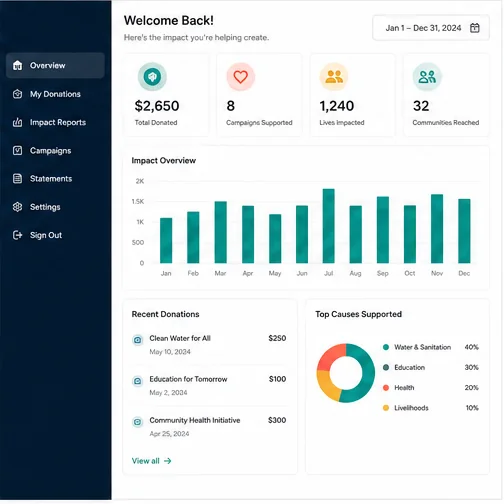Click the Campaigns sidebar icon
The image size is (504, 504).
pyautogui.click(x=17, y=151)
